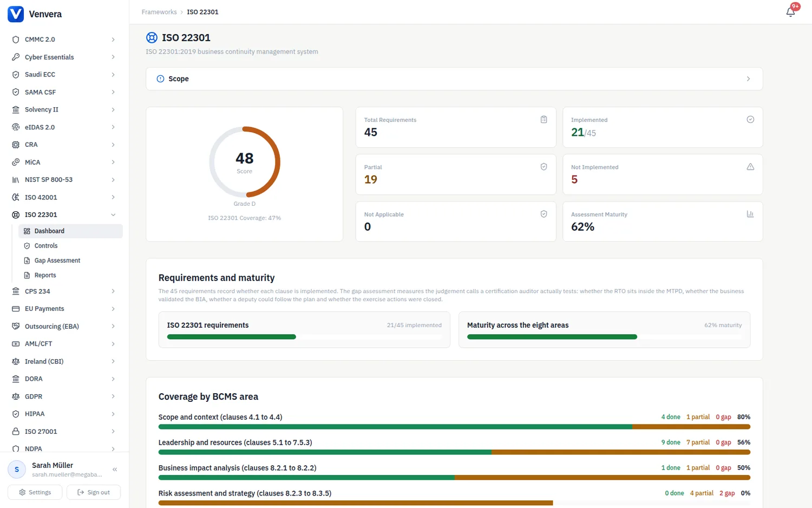
Task: Click the Settings button
Action: (x=35, y=492)
